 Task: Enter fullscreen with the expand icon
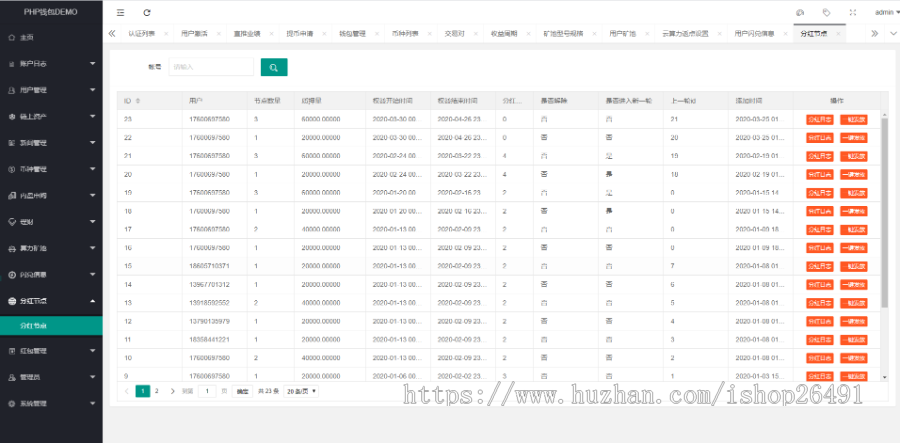[853, 13]
